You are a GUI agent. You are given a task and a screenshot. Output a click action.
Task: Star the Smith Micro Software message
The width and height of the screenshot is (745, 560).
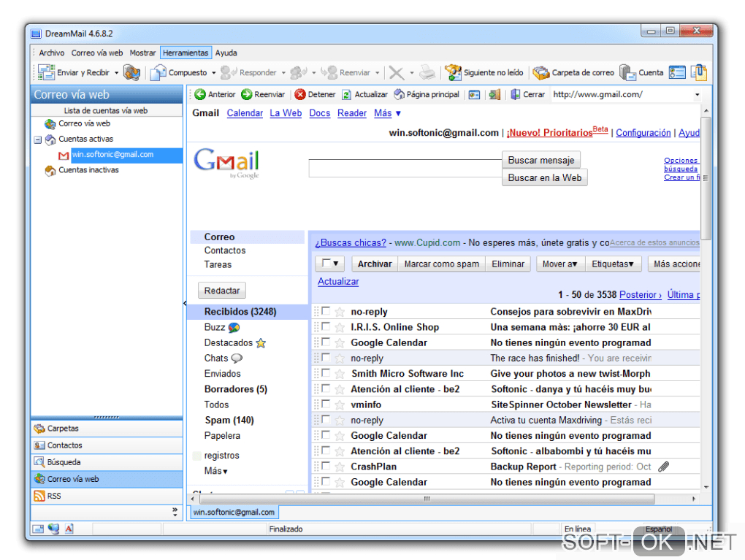pos(339,374)
